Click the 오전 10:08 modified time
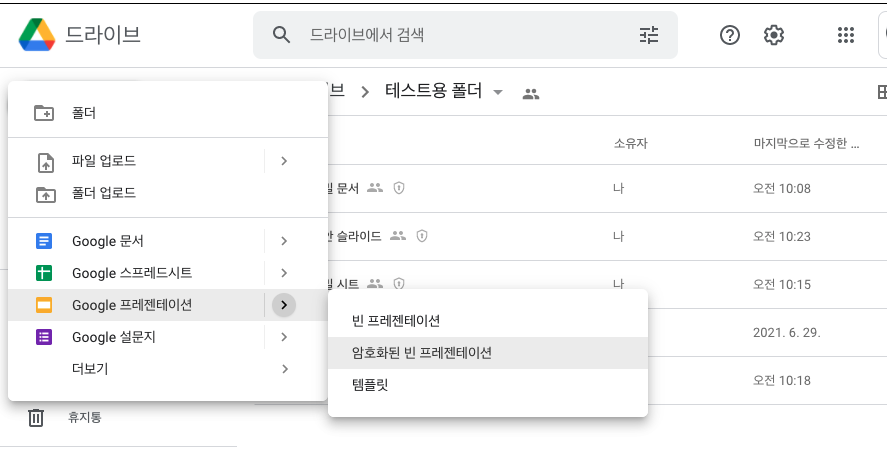The height and width of the screenshot is (460, 887). (x=782, y=188)
